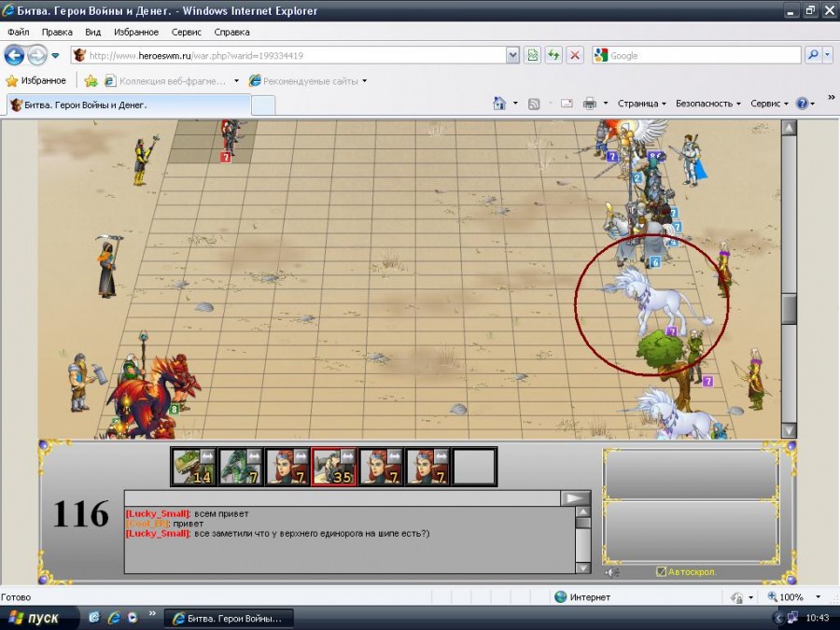Show more command bar items chevron
The image size is (840, 630).
832,97
